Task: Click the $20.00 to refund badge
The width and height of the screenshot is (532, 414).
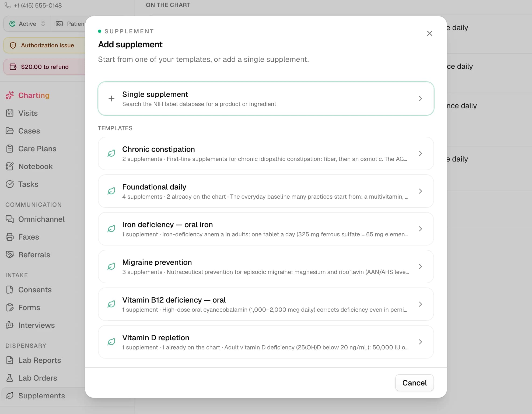Action: (44, 67)
